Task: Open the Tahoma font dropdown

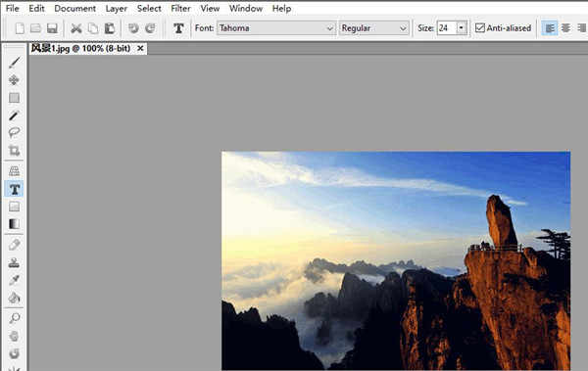Action: (x=275, y=28)
